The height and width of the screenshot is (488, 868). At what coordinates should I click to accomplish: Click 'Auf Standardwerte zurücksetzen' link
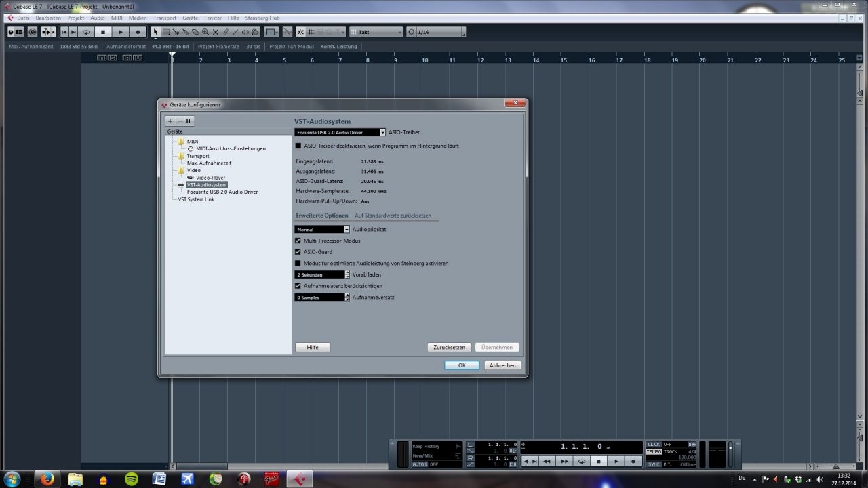pyautogui.click(x=393, y=216)
